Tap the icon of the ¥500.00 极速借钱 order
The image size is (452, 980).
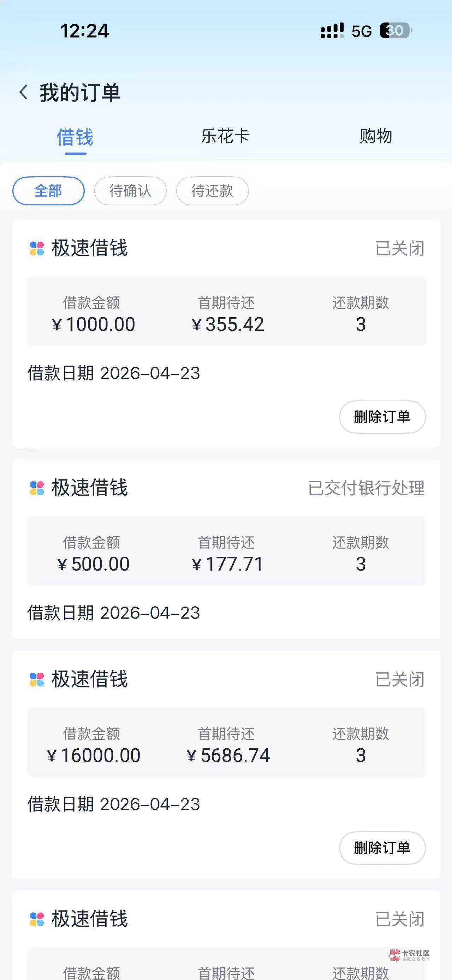37,488
